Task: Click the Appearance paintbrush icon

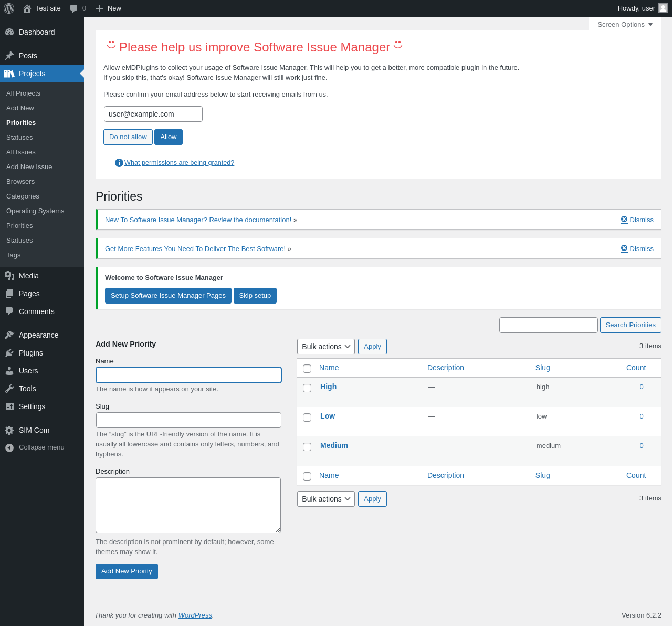Action: tap(9, 335)
